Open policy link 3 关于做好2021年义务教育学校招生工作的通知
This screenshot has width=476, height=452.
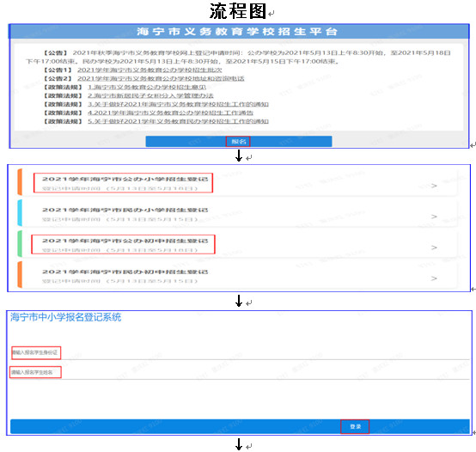(x=178, y=105)
